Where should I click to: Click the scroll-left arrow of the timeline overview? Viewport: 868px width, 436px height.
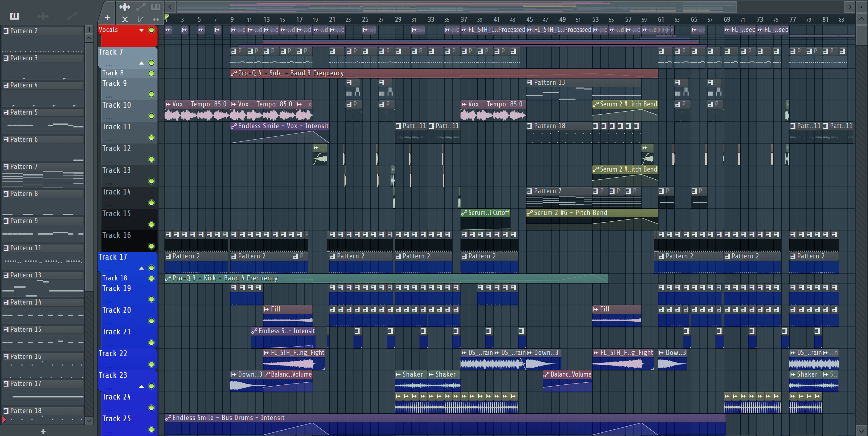point(170,6)
